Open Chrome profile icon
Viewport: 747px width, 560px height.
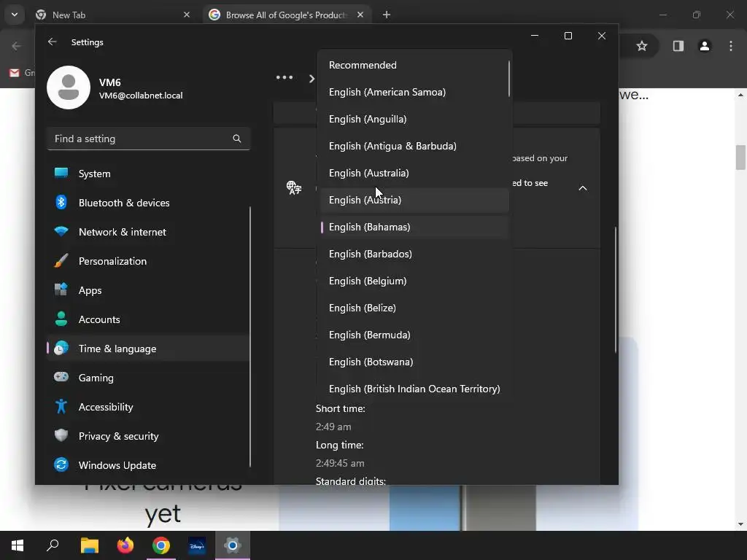point(705,46)
